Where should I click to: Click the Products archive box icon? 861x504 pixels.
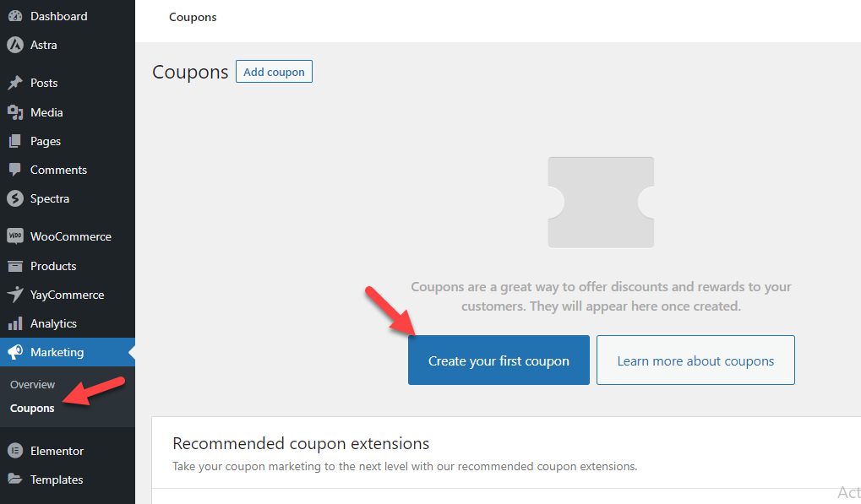15,266
